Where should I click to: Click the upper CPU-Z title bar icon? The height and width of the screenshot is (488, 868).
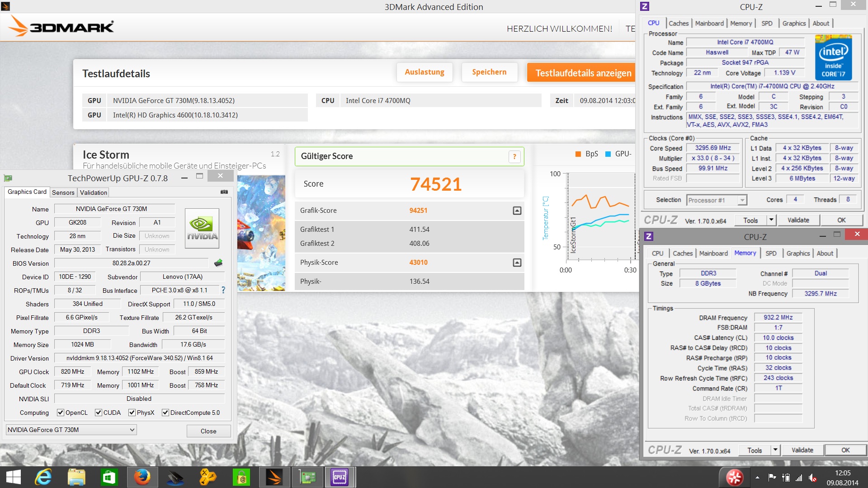click(645, 6)
